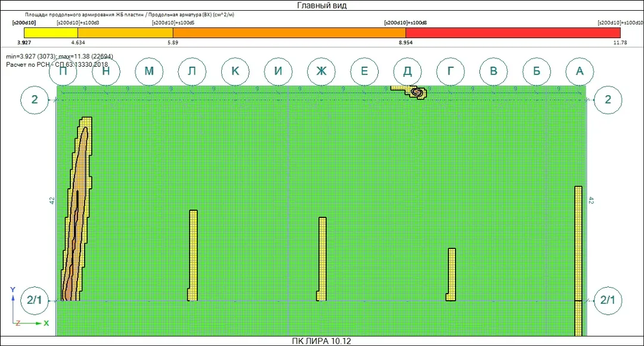Click the legend value 8.954
This screenshot has width=644, height=346.
[x=406, y=43]
